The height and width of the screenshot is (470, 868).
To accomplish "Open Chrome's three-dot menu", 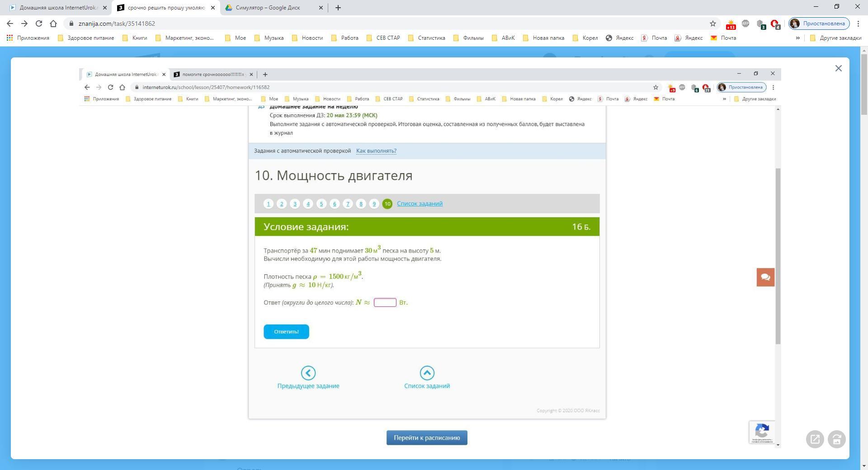I will (x=858, y=23).
